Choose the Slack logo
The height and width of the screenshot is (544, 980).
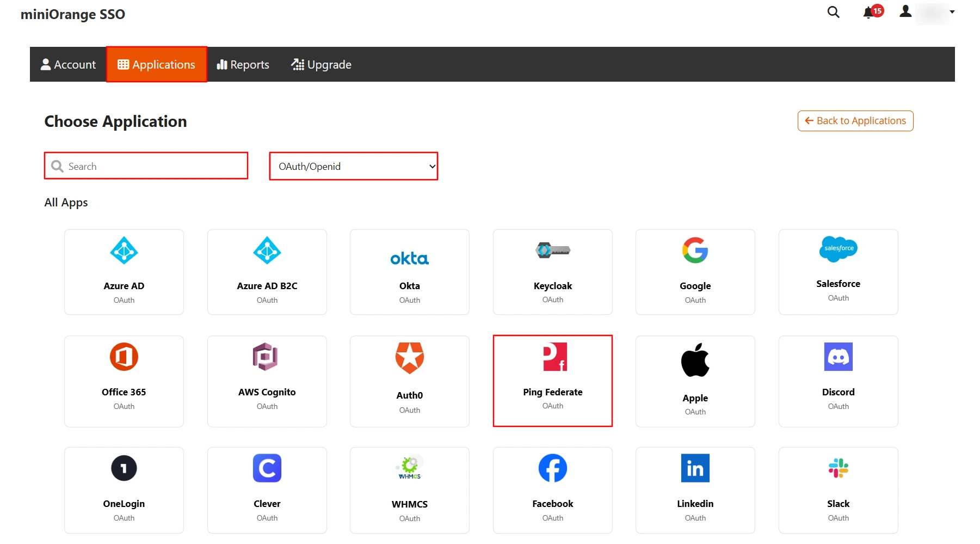coord(839,468)
